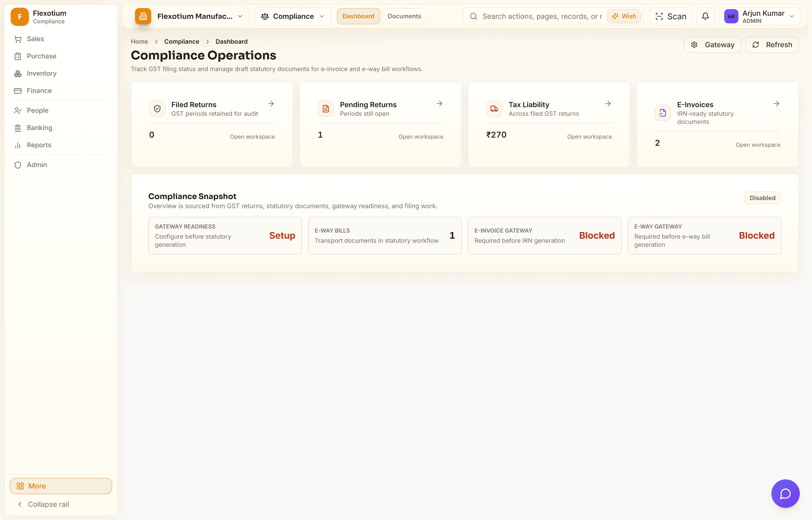The width and height of the screenshot is (812, 520).
Task: Click the Pending Returns document icon
Action: click(x=326, y=109)
